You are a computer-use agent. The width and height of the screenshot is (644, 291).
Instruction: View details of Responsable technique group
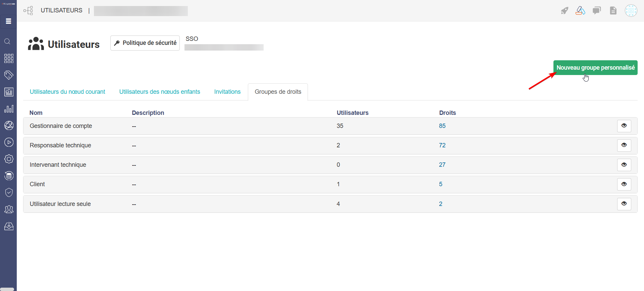point(624,145)
